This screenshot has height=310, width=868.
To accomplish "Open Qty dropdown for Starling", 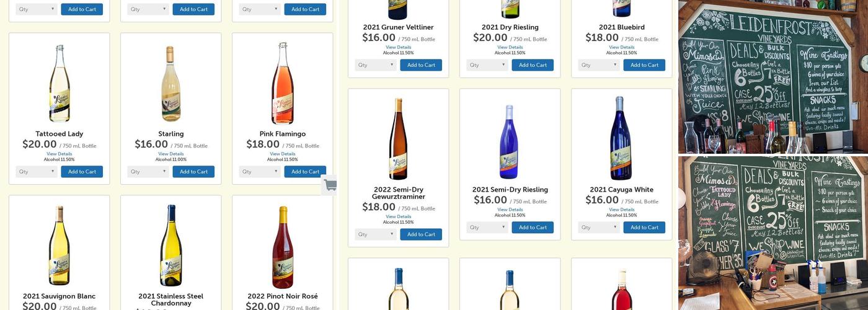I will 148,172.
